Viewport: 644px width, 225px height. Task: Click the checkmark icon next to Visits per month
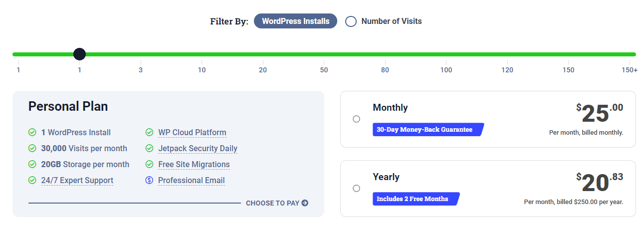click(x=32, y=149)
